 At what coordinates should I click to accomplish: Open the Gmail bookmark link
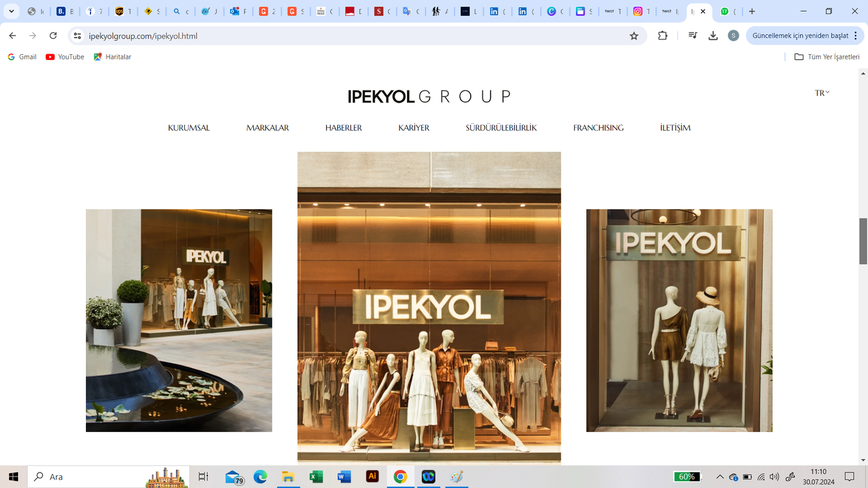point(22,57)
